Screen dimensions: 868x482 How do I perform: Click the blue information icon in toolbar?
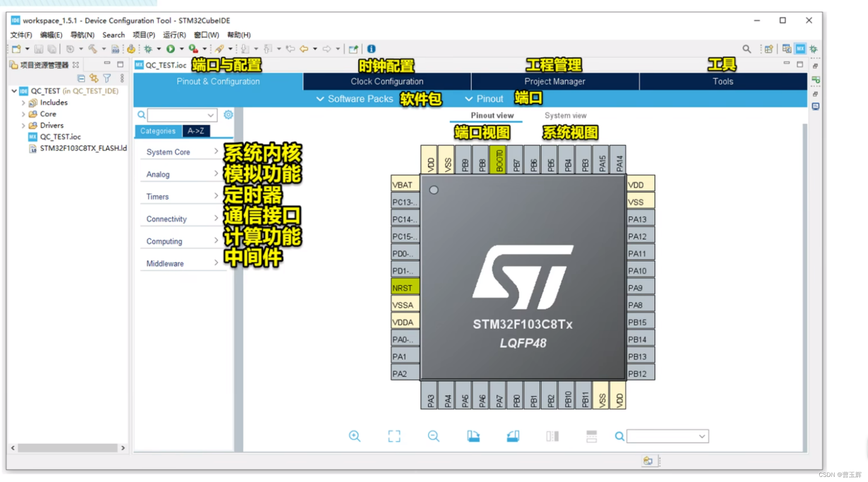371,49
